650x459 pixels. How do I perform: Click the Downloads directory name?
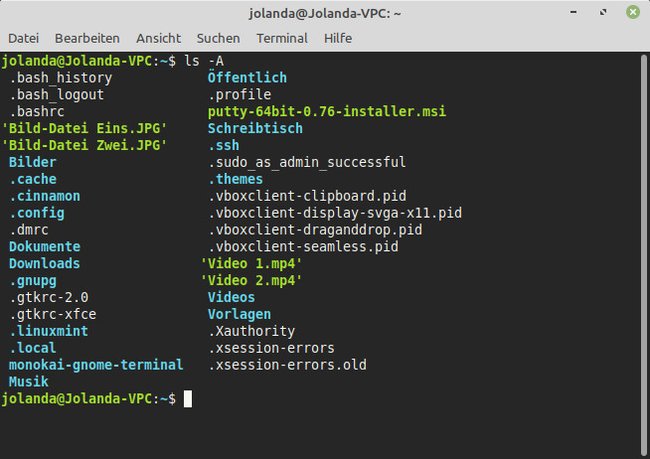[x=44, y=264]
